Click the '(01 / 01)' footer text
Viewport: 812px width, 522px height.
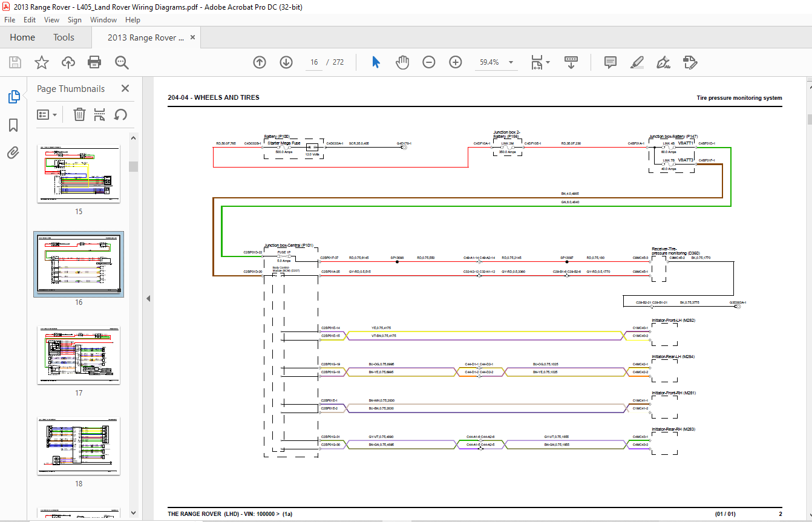click(x=724, y=514)
